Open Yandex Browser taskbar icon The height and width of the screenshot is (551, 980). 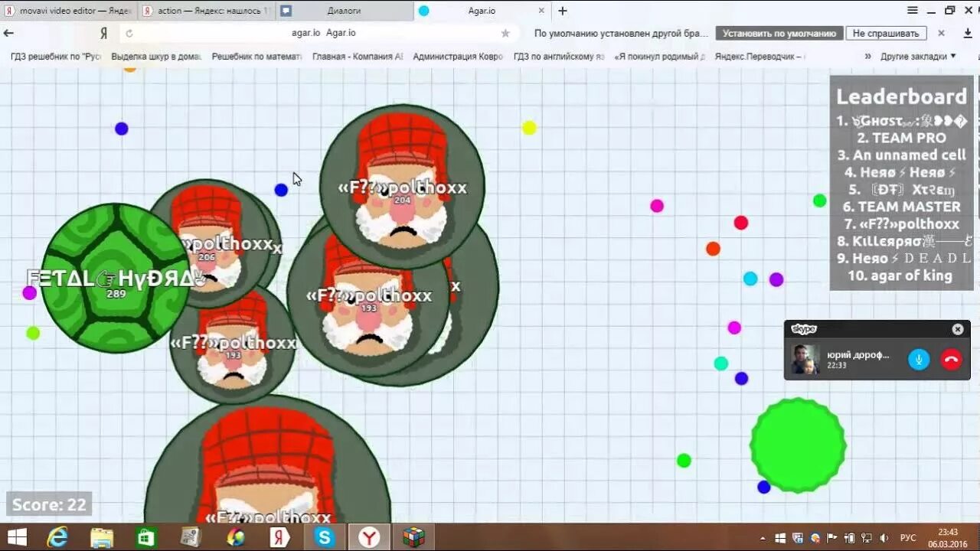point(369,537)
